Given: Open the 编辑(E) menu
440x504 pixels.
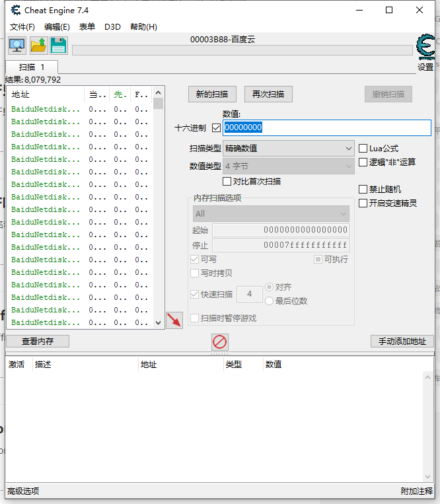Looking at the screenshot, I should tap(57, 26).
